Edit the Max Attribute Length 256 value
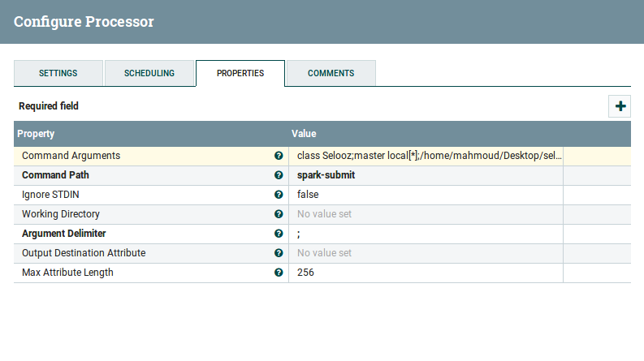The width and height of the screenshot is (644, 361). click(305, 273)
